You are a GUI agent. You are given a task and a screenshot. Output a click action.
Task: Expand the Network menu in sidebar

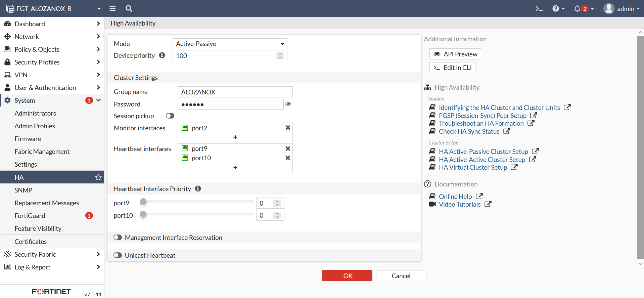tap(27, 37)
